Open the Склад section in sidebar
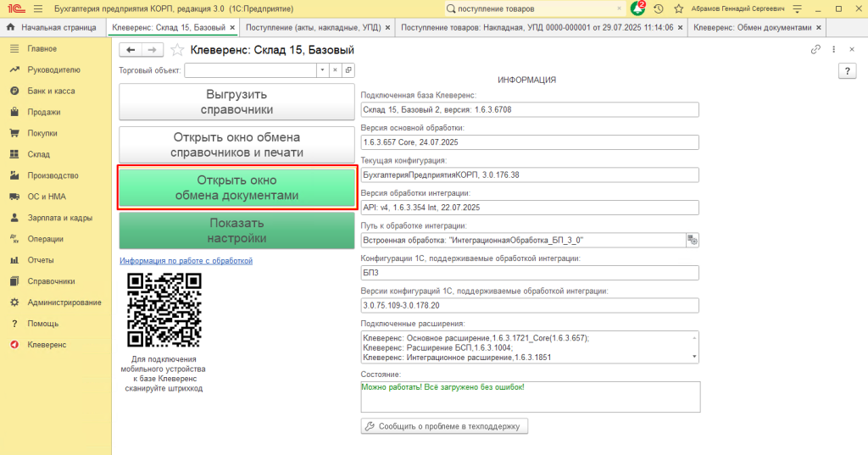This screenshot has width=868, height=455. pos(38,154)
